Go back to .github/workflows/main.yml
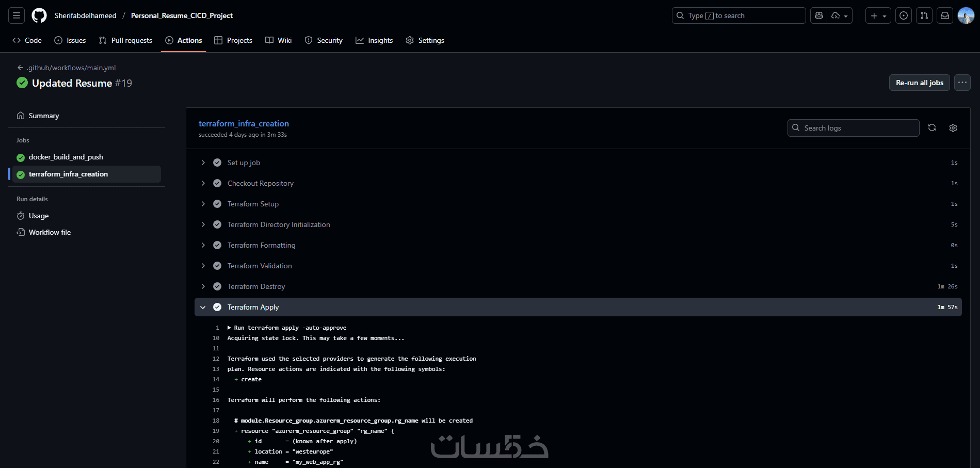 tap(71, 68)
